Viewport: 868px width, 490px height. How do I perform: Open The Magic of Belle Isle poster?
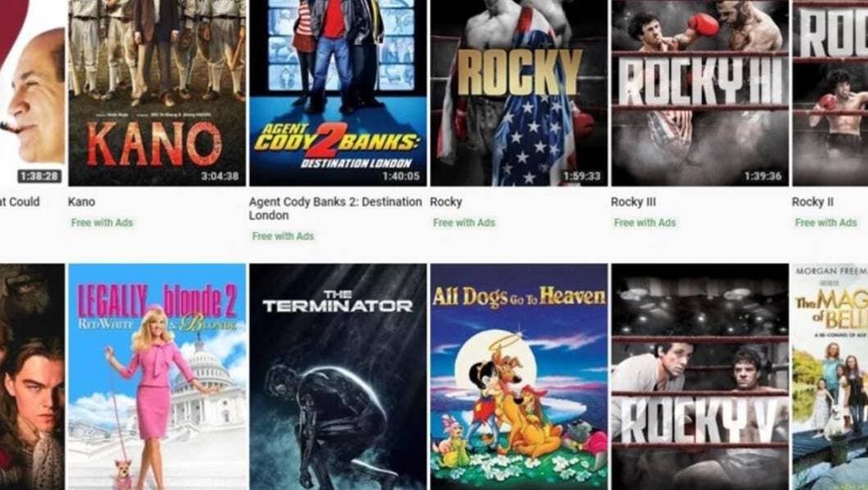[830, 376]
